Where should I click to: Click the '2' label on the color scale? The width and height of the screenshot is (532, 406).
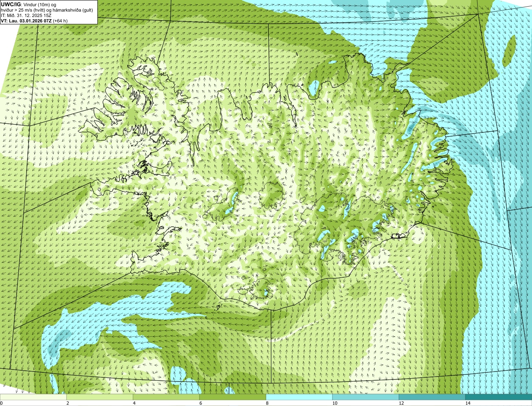tap(68, 403)
